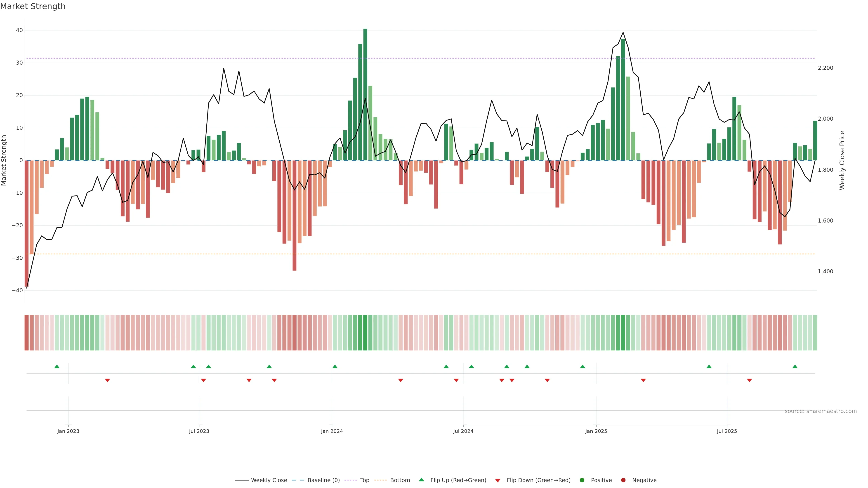Click the first red flip-down marker after Jan 2023
Image resolution: width=868 pixels, height=488 pixels.
(x=108, y=380)
